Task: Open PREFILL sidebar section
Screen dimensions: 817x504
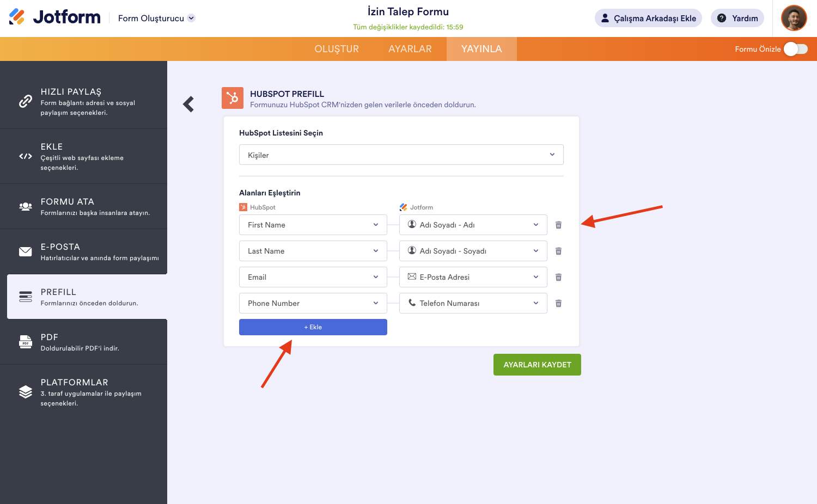Action: coord(87,297)
